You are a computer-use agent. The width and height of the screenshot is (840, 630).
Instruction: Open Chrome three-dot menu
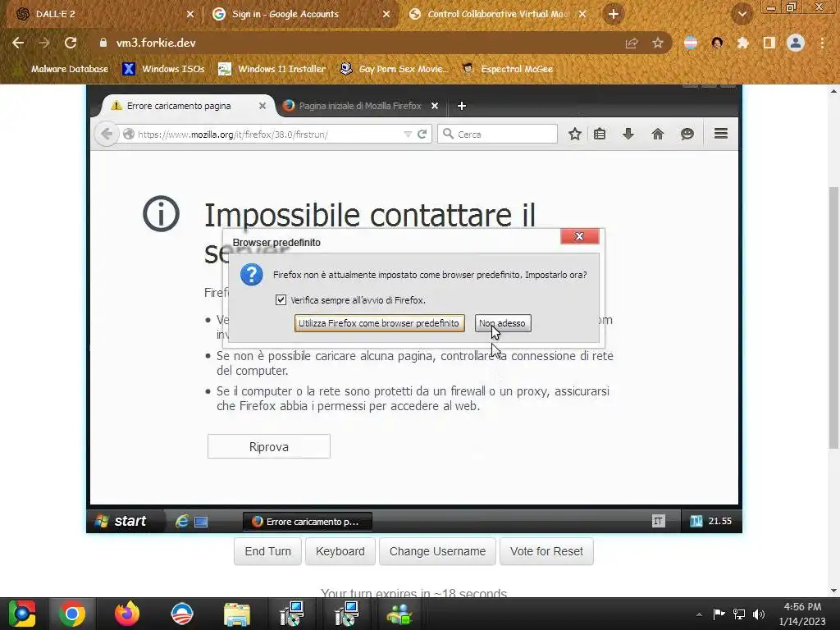click(822, 43)
